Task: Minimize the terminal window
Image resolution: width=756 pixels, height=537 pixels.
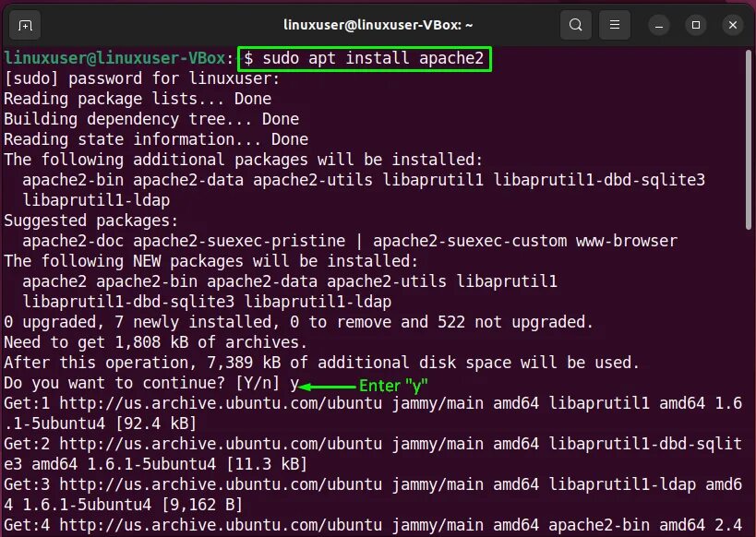Action: point(659,25)
